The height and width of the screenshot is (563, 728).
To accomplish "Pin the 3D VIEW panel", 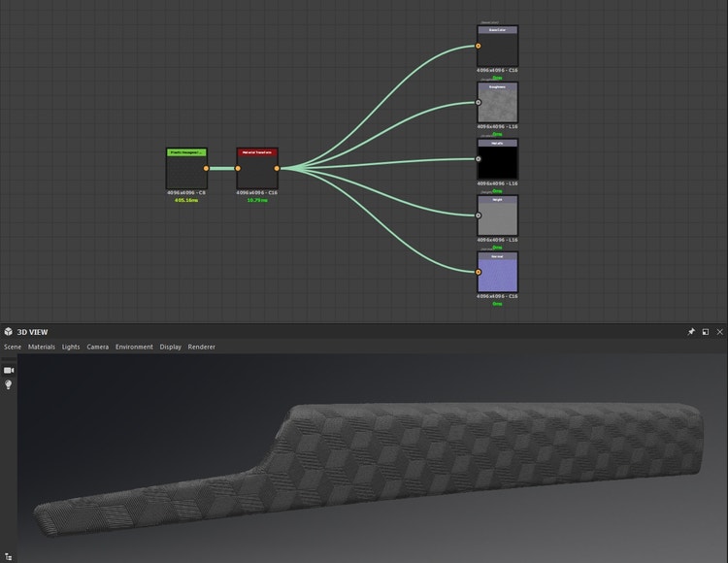I will click(691, 332).
